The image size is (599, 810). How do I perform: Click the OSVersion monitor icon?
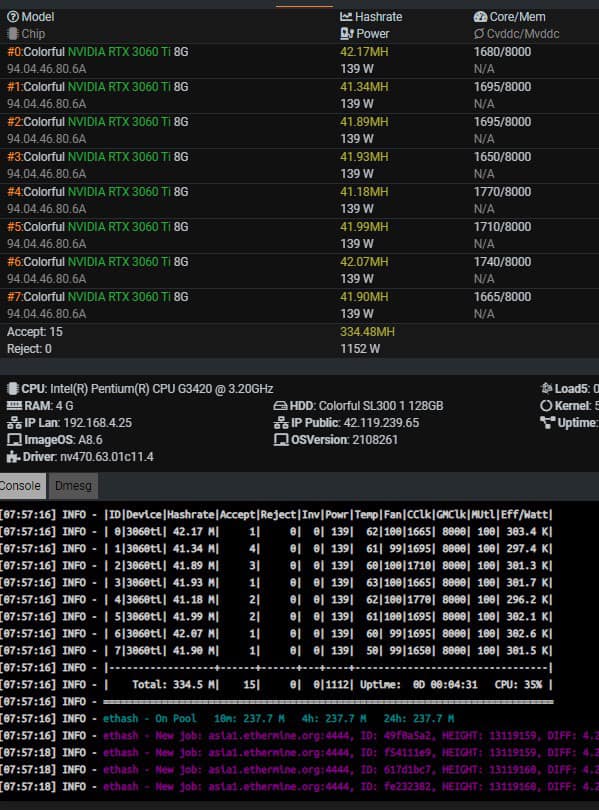[281, 440]
